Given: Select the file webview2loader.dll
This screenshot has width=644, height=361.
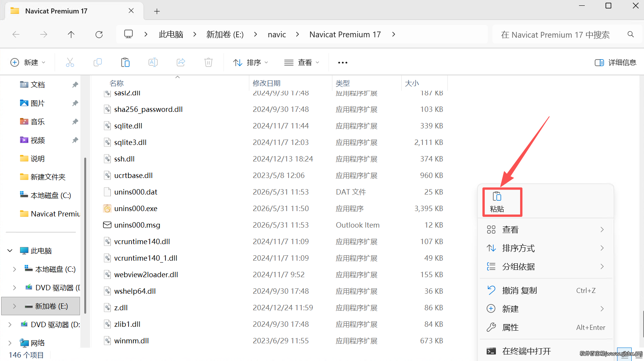Looking at the screenshot, I should 146,274.
